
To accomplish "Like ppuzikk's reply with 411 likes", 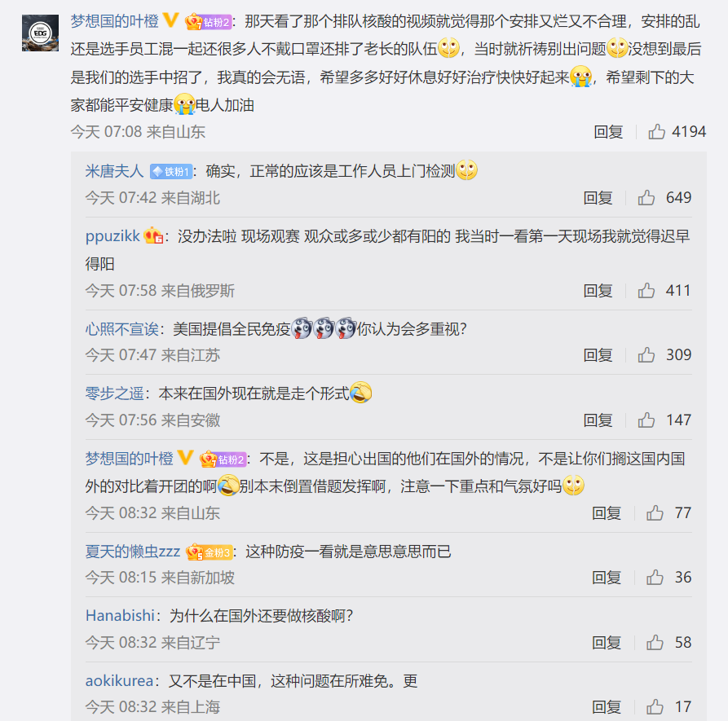I will (x=646, y=291).
